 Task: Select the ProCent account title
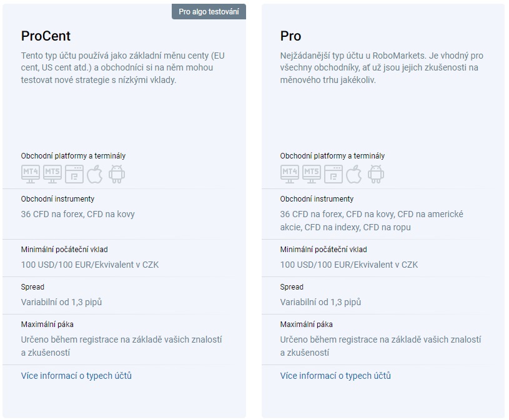46,36
